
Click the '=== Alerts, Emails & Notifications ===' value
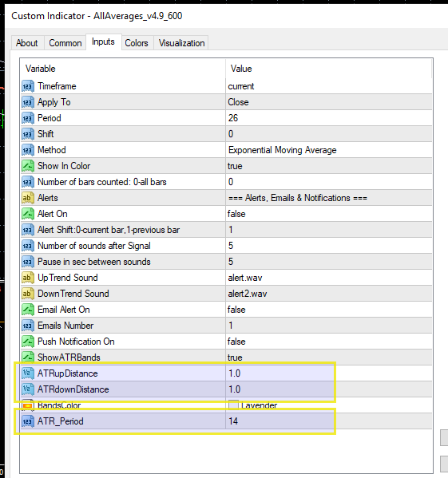(x=298, y=198)
